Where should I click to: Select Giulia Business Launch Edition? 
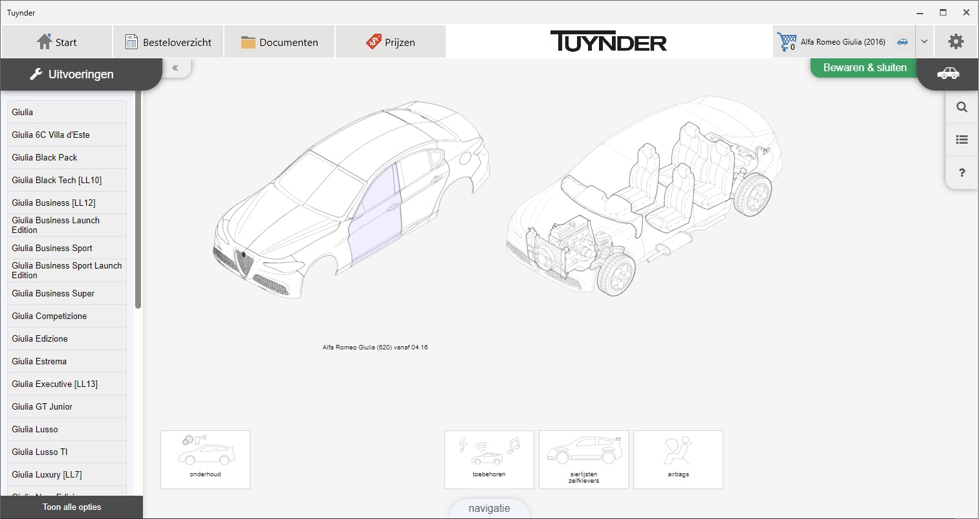[67, 225]
